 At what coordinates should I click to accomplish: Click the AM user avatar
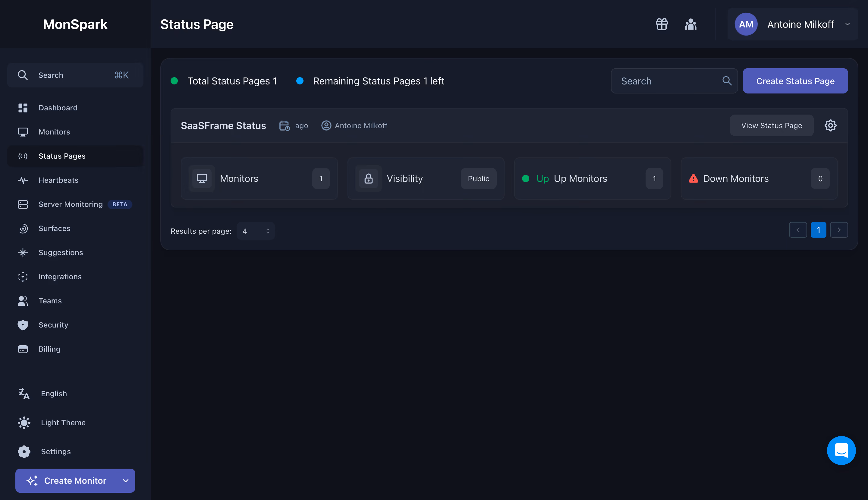click(x=746, y=24)
